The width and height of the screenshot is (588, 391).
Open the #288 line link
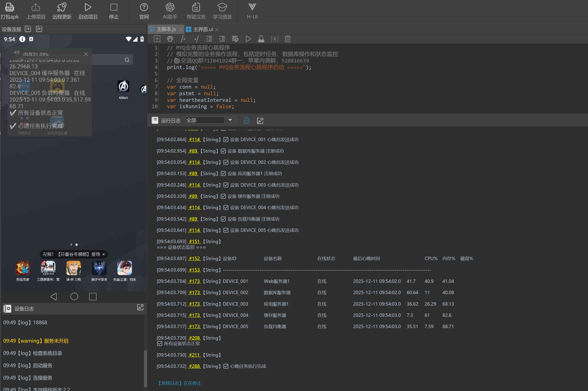pos(194,366)
